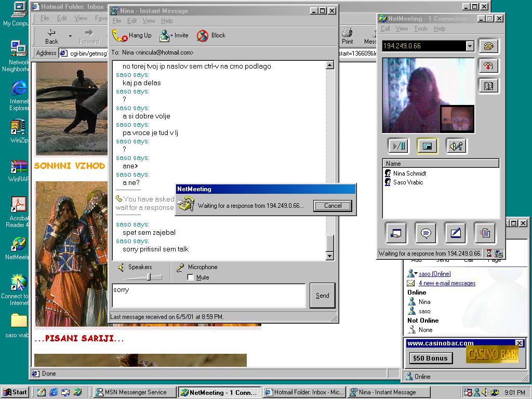Open NetMeeting Share Program button
Viewport: 532px width, 399px height.
click(x=396, y=233)
